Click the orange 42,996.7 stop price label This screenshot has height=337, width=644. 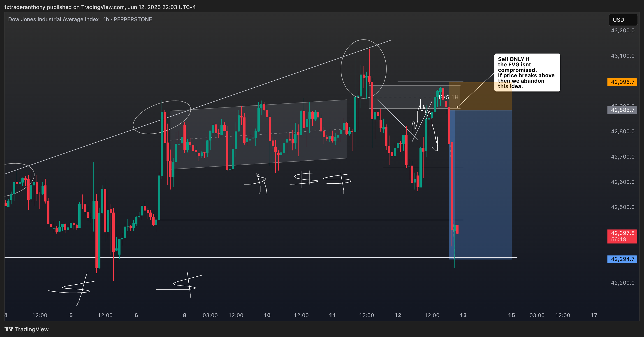click(622, 82)
